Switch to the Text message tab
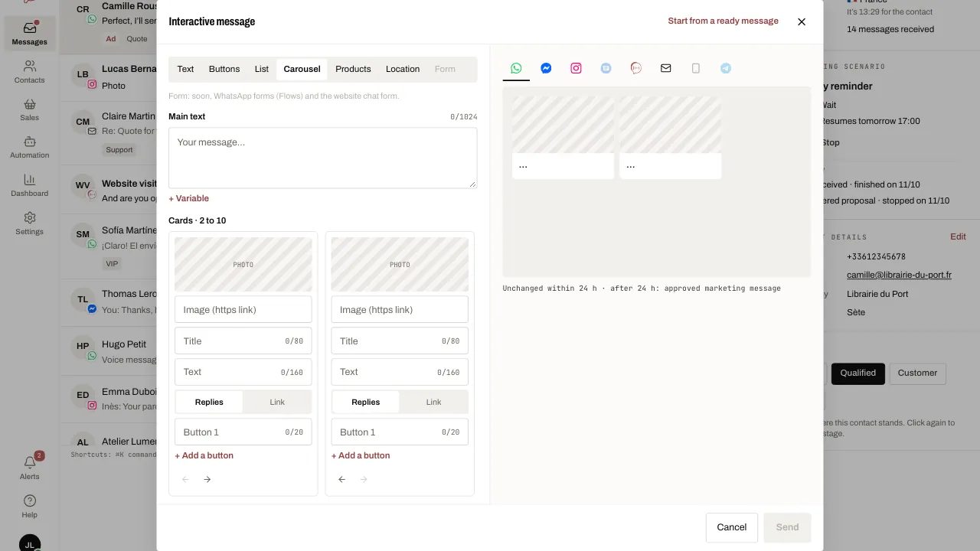This screenshot has width=980, height=551. pos(185,69)
